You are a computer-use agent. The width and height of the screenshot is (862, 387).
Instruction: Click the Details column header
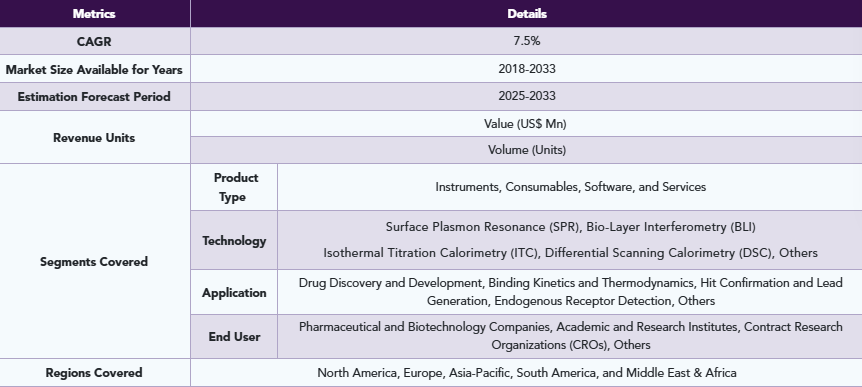527,14
